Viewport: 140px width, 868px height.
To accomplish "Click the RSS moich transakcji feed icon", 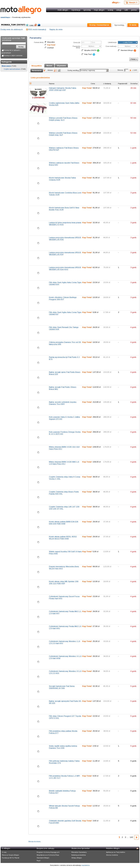I will click(27, 29).
